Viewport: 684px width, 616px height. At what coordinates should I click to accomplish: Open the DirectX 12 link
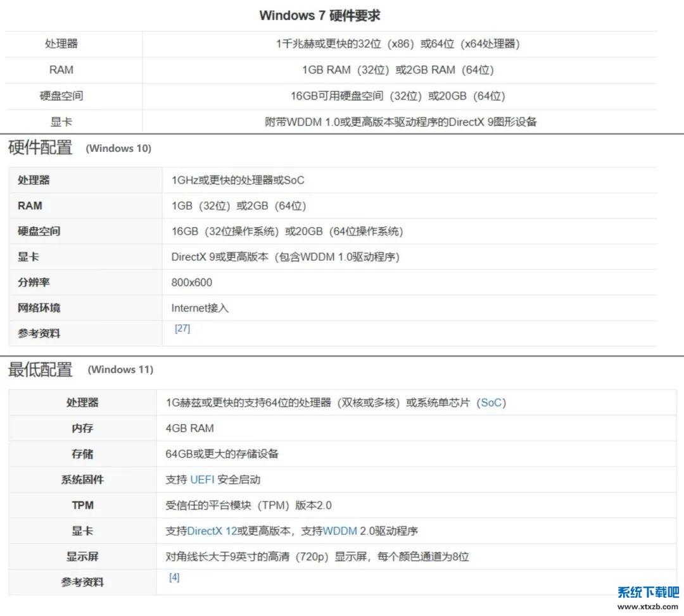(x=212, y=531)
